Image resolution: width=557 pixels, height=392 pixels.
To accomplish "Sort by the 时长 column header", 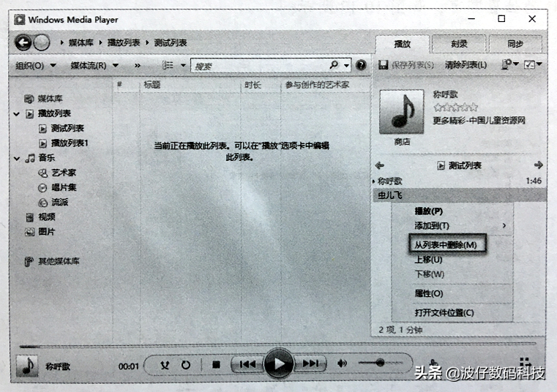I will [261, 85].
